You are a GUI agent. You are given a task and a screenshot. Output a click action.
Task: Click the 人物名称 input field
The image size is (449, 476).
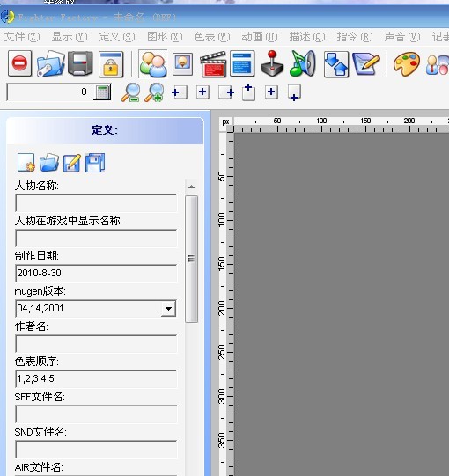(96, 202)
